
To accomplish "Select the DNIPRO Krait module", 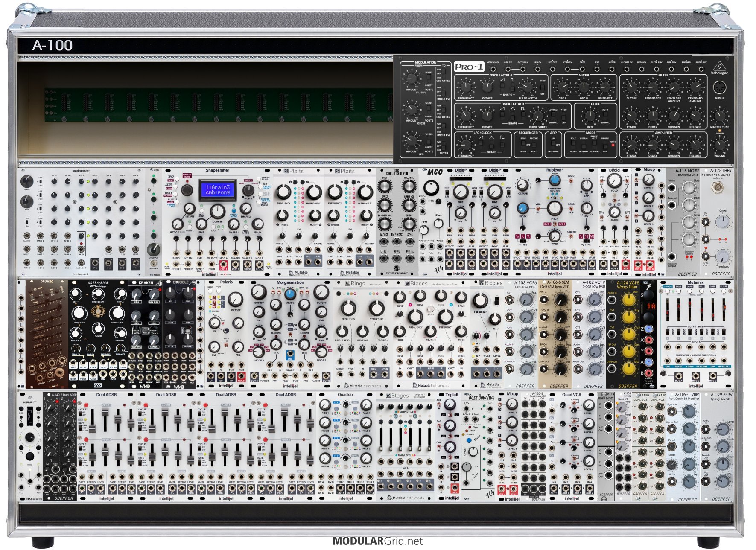I will (30, 446).
